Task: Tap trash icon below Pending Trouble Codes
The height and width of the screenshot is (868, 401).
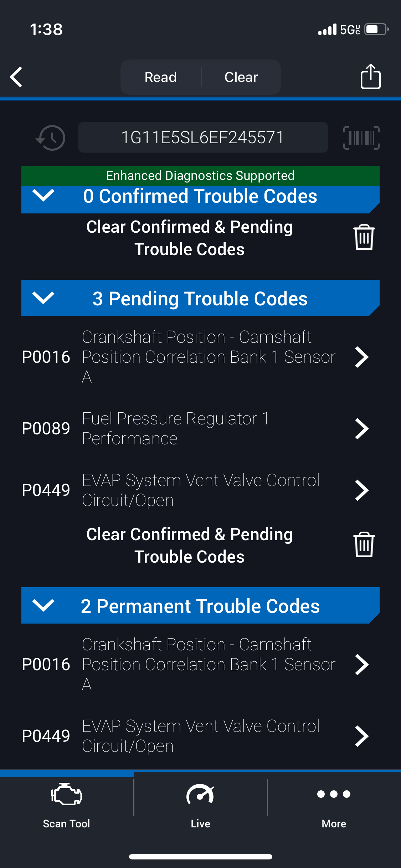Action: (x=364, y=545)
